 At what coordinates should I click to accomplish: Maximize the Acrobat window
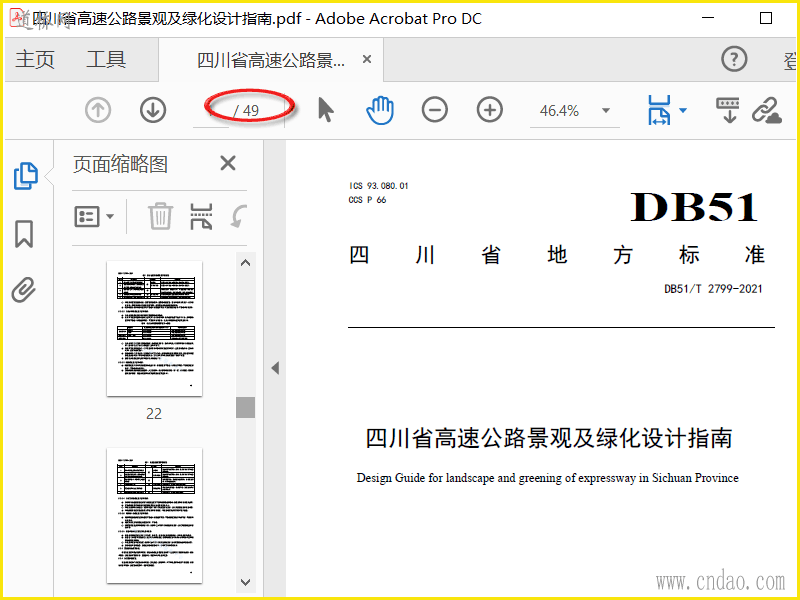click(766, 18)
